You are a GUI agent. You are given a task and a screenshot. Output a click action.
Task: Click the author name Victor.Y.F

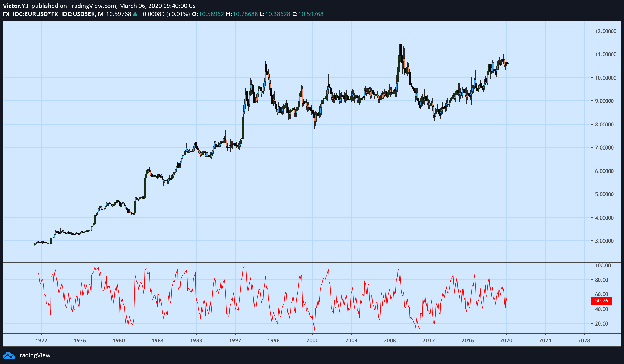point(16,6)
